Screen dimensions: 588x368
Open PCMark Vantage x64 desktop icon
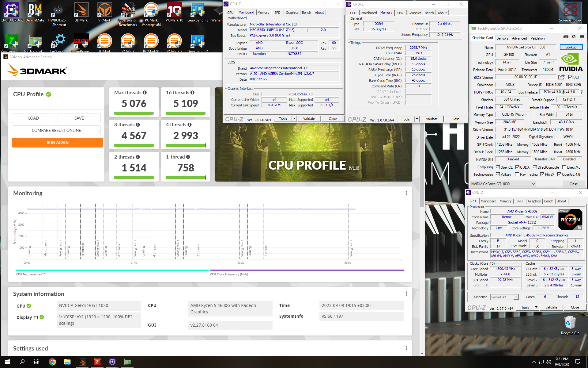[151, 14]
